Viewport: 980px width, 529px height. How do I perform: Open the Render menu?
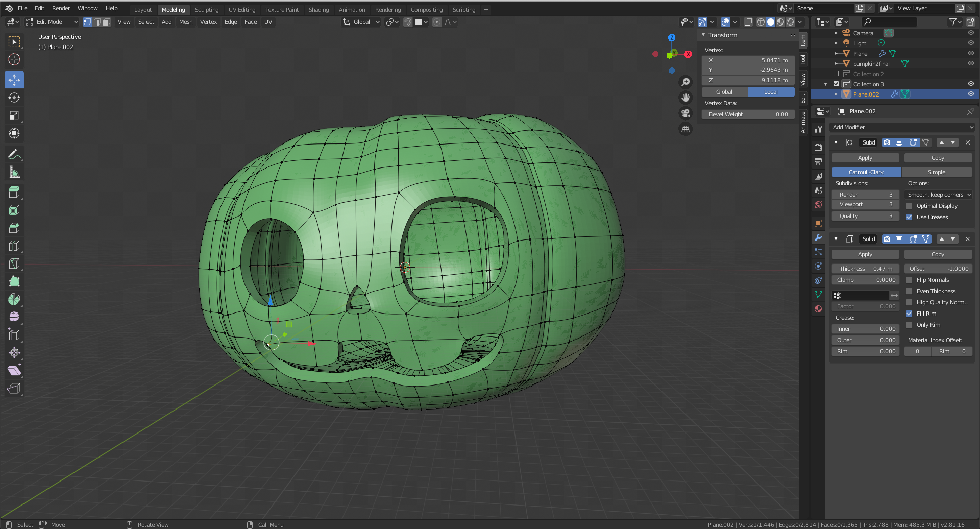coord(61,8)
